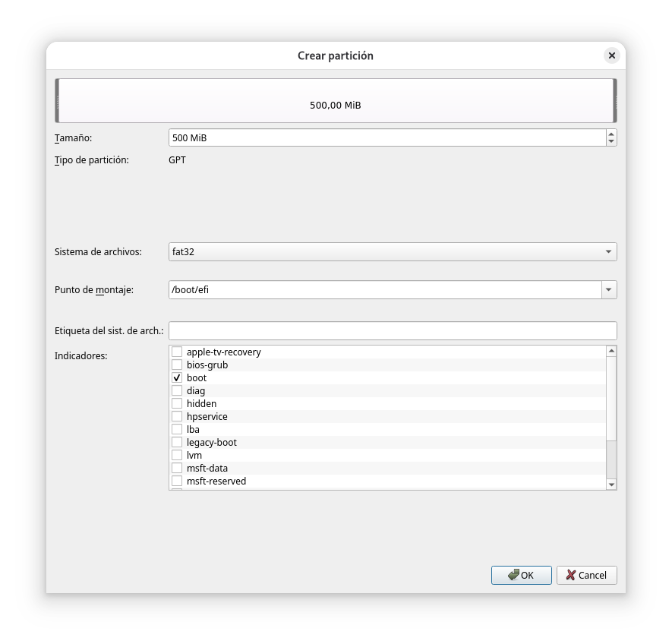Screen dimensions: 672x644
Task: Enable the diag flag checkbox
Action: coord(177,390)
